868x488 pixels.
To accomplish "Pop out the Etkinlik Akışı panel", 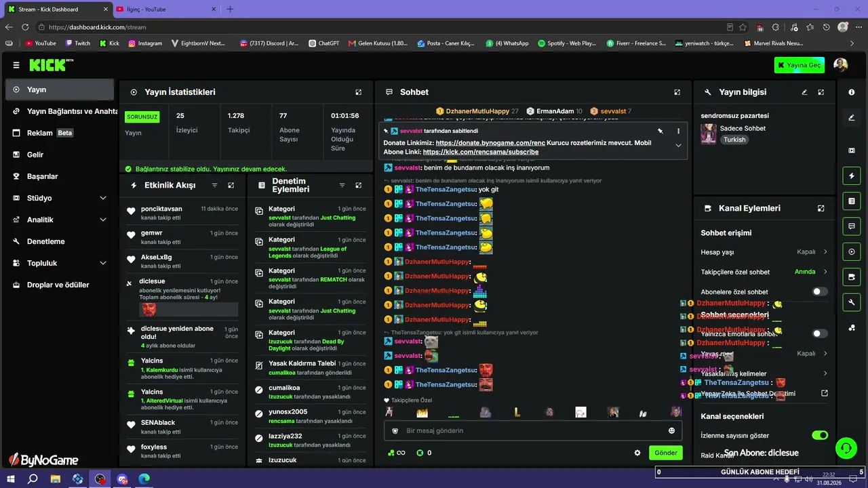I will click(231, 185).
